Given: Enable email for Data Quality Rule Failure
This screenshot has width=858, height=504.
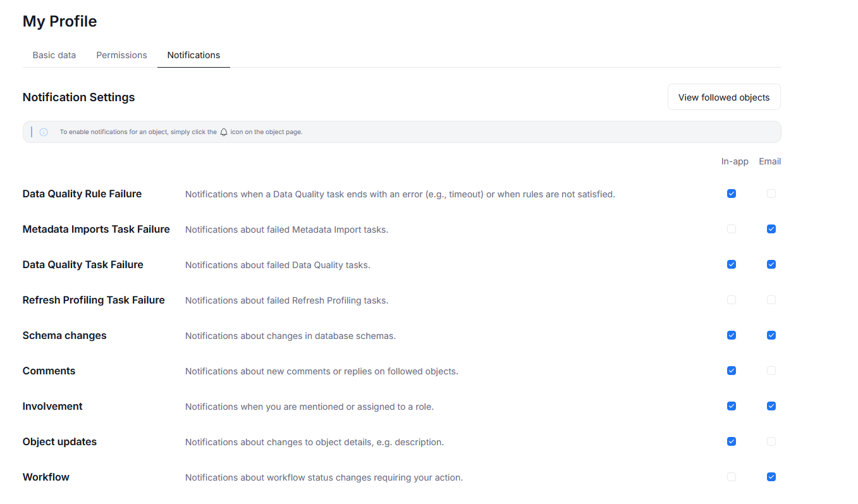Looking at the screenshot, I should pyautogui.click(x=771, y=194).
